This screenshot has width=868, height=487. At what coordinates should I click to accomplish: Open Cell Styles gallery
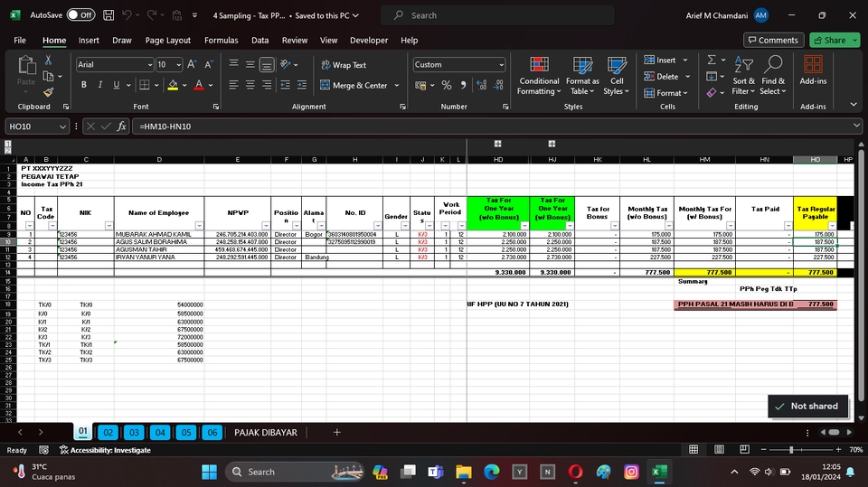pos(616,75)
